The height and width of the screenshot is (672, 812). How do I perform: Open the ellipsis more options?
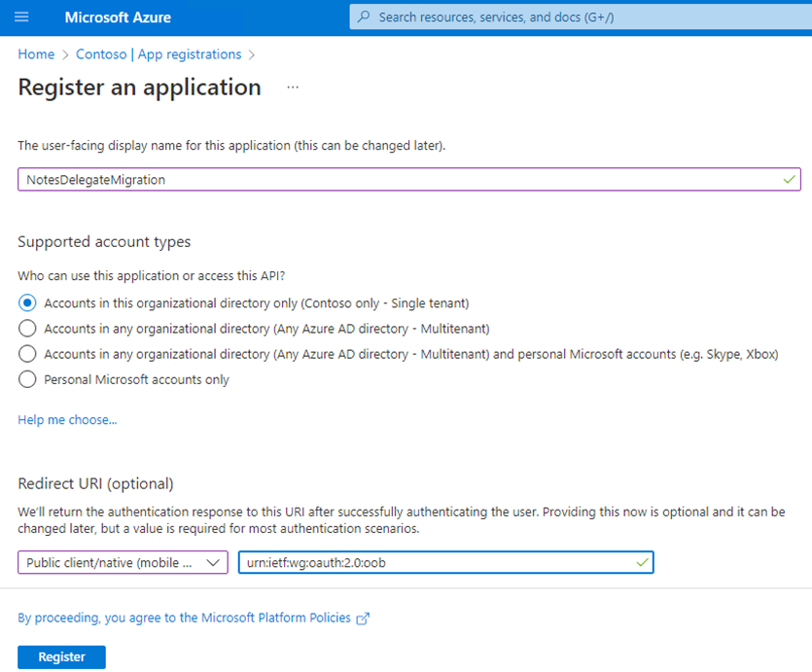point(293,88)
